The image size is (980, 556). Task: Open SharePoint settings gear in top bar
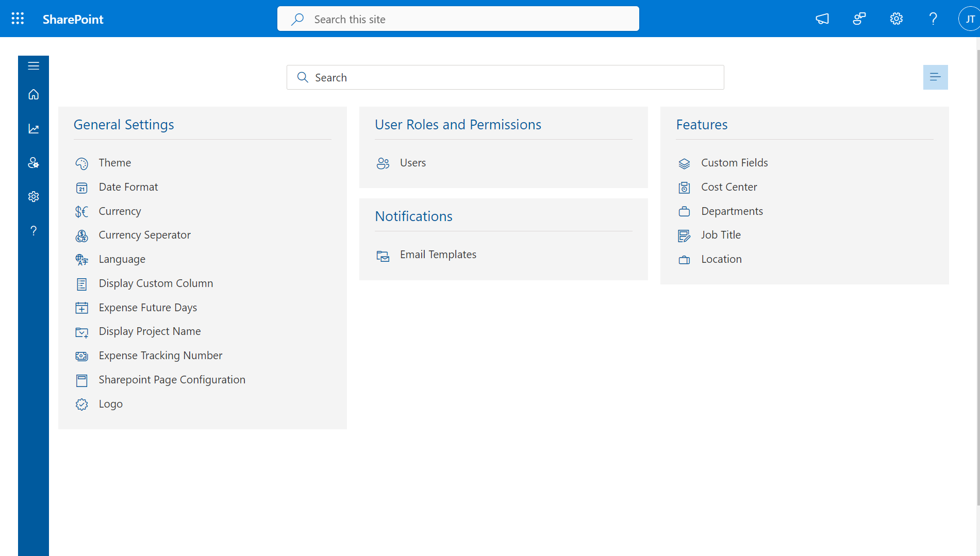896,19
